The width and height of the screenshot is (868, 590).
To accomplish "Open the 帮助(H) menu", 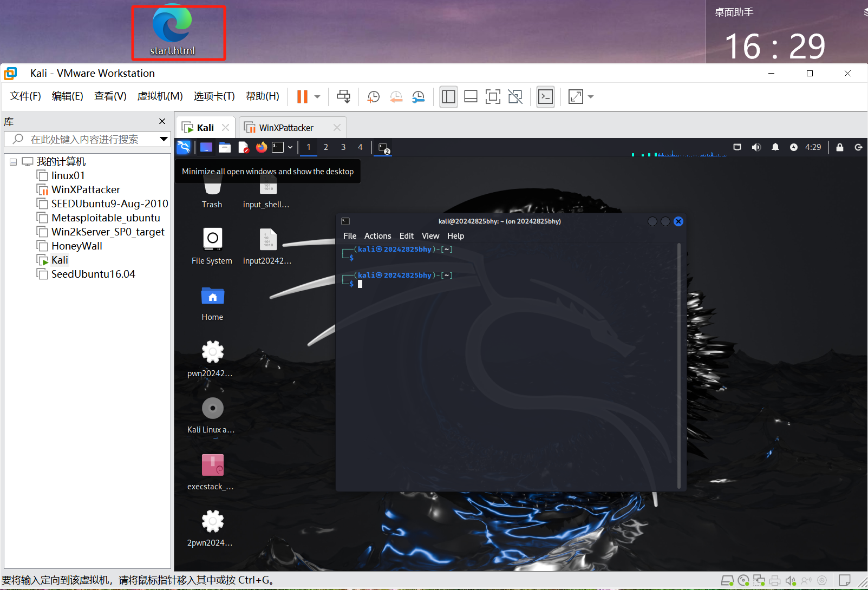I will [262, 96].
